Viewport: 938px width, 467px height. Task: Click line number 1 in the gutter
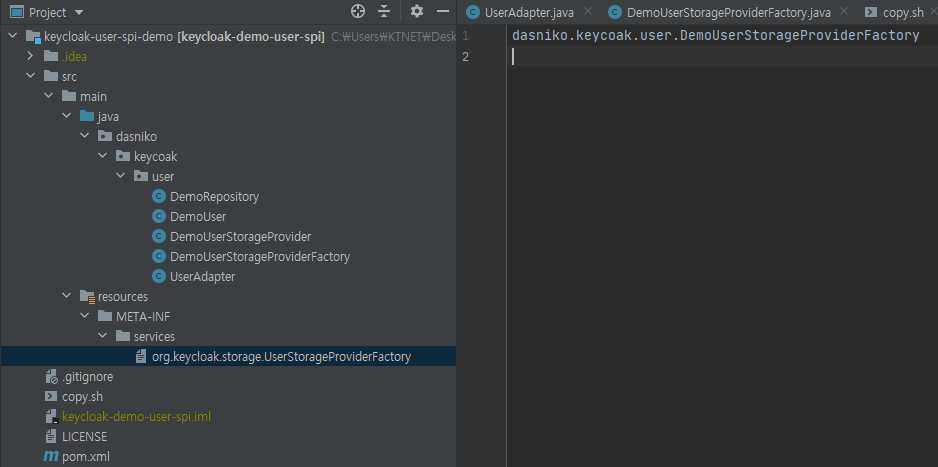[x=466, y=36]
